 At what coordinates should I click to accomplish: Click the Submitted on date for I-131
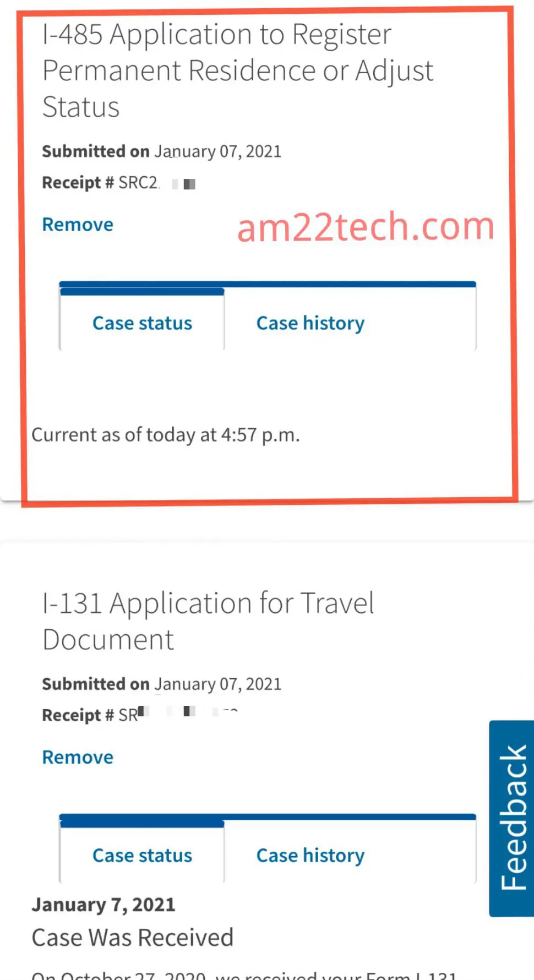pyautogui.click(x=162, y=683)
